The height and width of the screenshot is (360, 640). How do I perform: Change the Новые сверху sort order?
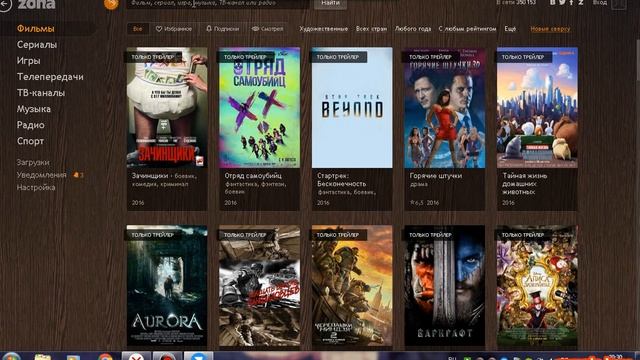click(550, 29)
